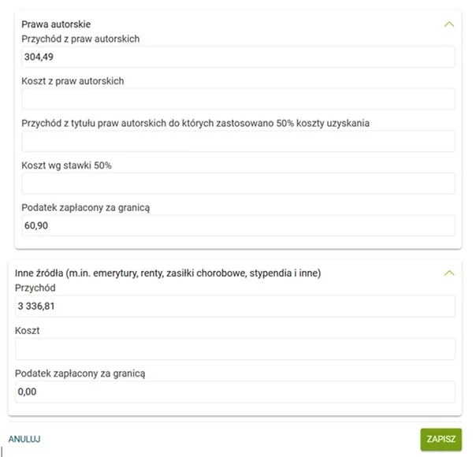The height and width of the screenshot is (457, 476).
Task: Focus the empty Koszt field under Inne źródła
Action: (x=235, y=349)
